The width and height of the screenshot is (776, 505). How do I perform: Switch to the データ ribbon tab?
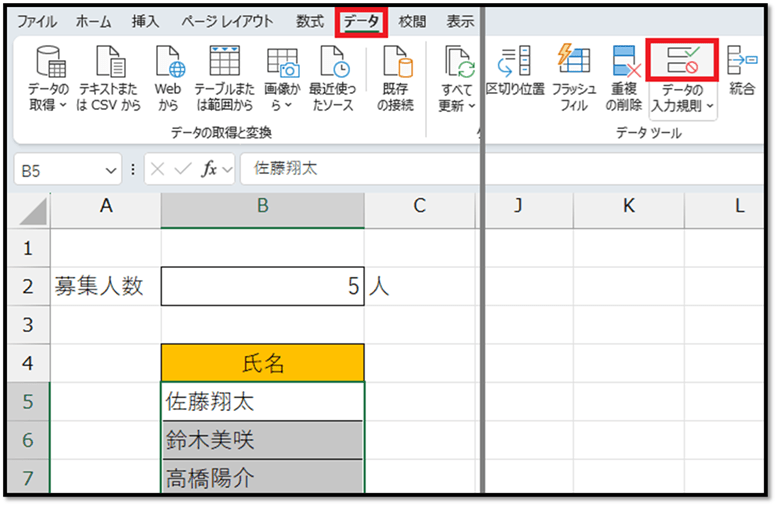pyautogui.click(x=360, y=21)
